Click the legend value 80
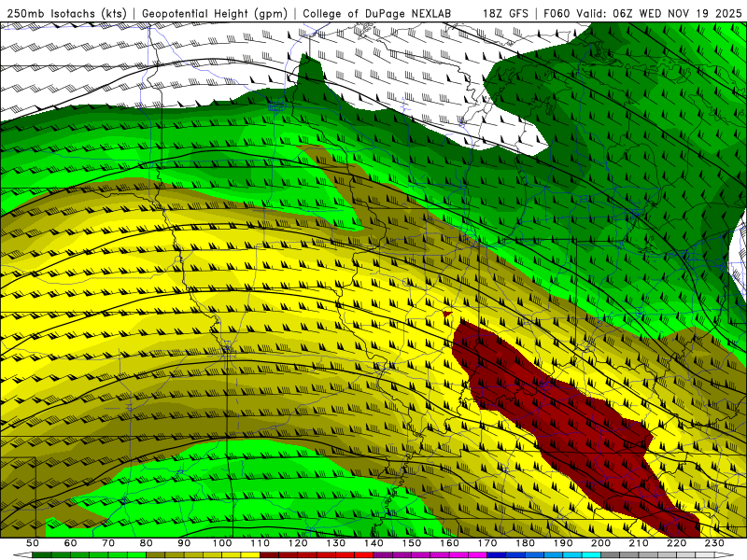 tap(147, 543)
